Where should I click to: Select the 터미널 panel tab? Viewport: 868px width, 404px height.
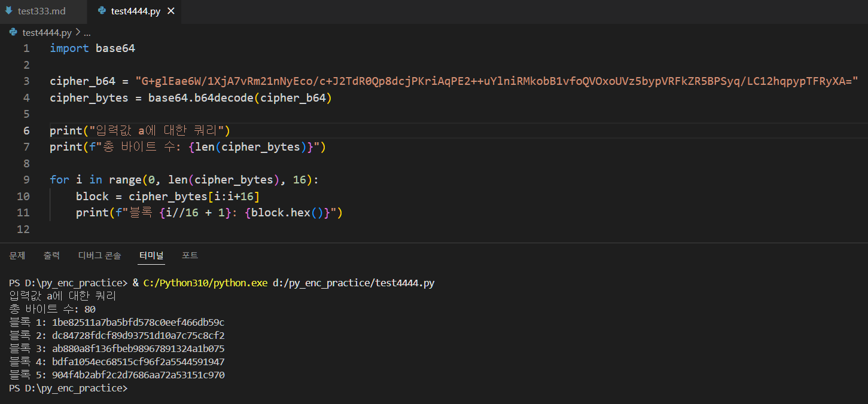(151, 255)
